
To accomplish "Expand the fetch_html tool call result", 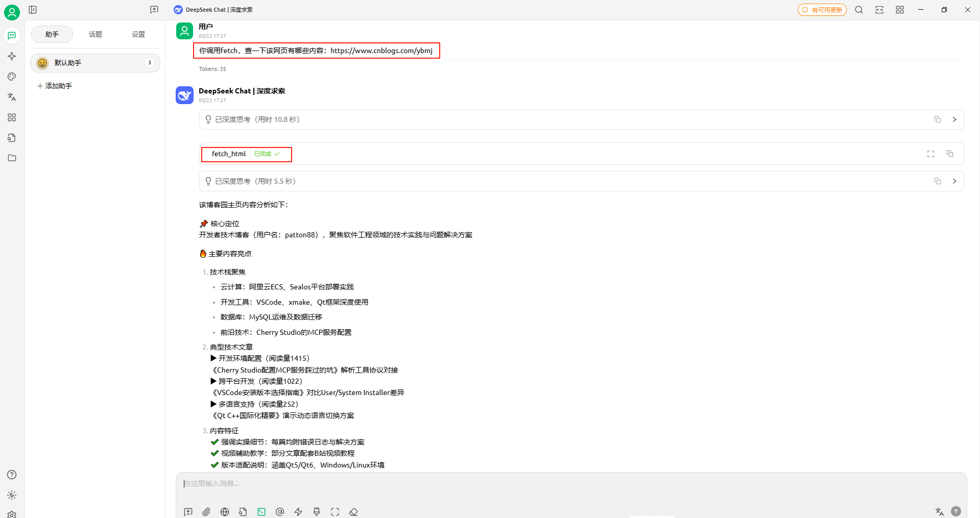I will (930, 154).
